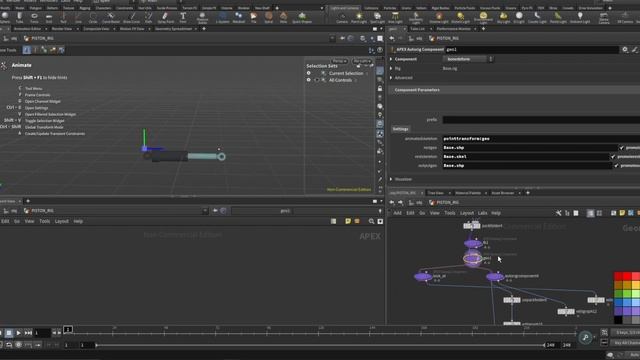Image resolution: width=640 pixels, height=360 pixels.
Task: Open parameter gear menu for geo1
Action: (625, 49)
